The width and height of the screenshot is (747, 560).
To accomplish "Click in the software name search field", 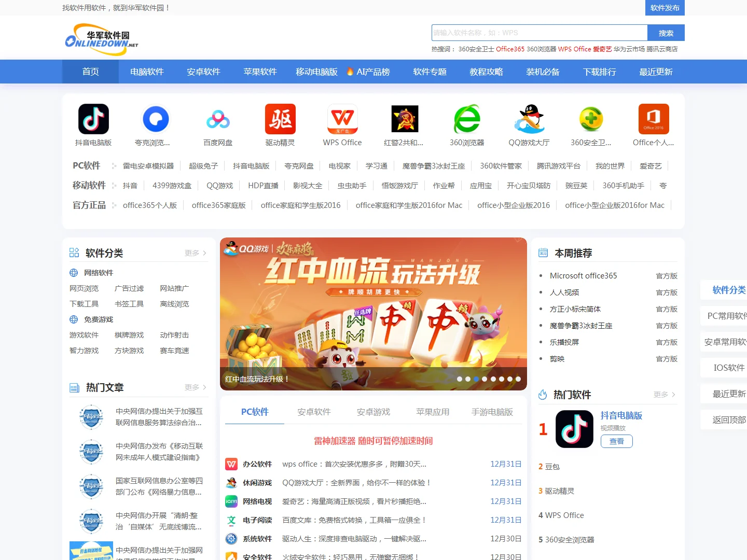I will [539, 33].
